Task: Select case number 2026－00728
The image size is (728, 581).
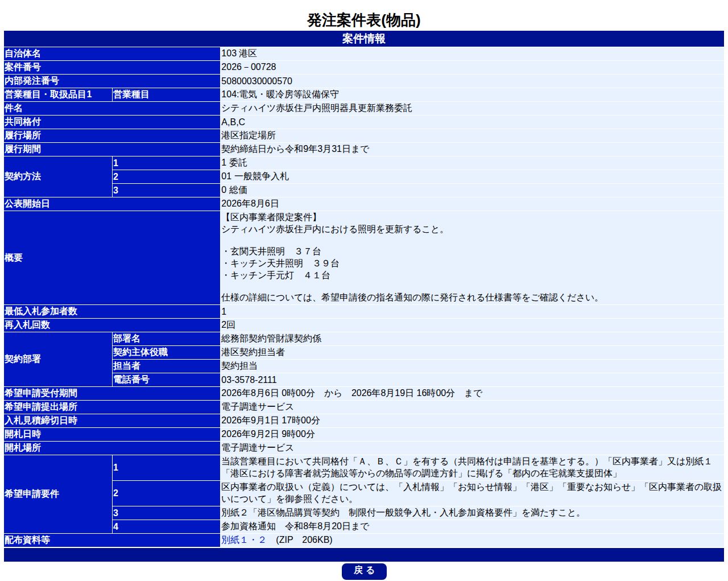Action: pos(249,67)
